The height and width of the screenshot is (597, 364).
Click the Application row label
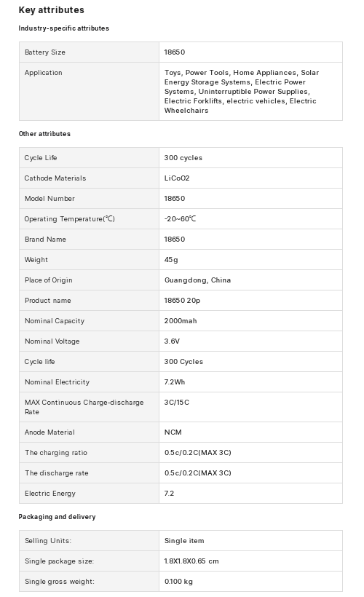pyautogui.click(x=44, y=73)
